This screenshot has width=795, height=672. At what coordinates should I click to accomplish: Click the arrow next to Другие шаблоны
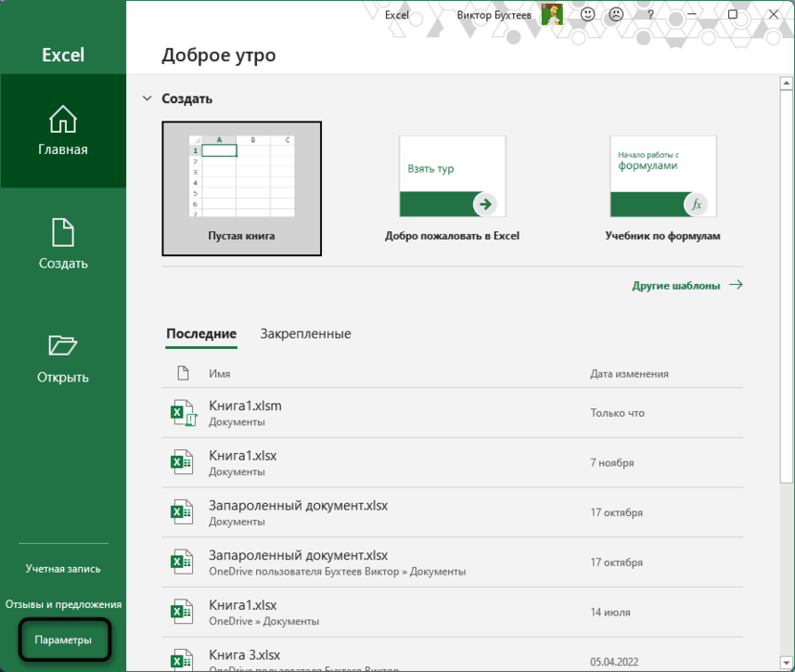click(736, 285)
